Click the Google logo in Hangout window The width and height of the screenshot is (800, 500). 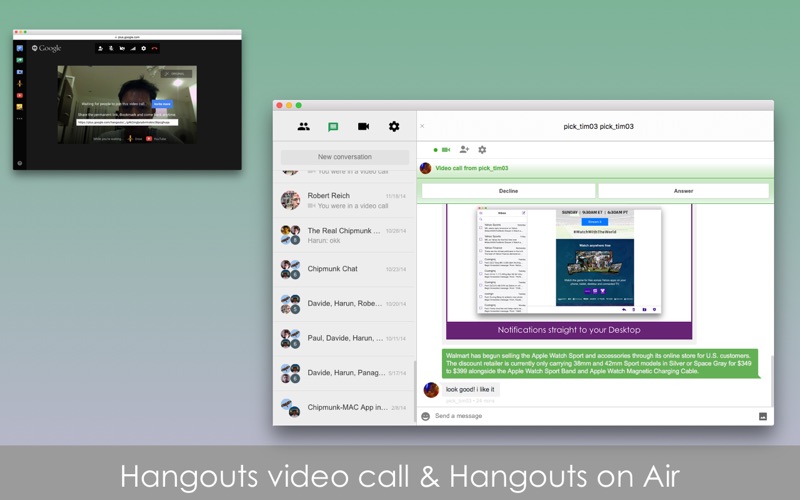click(46, 48)
